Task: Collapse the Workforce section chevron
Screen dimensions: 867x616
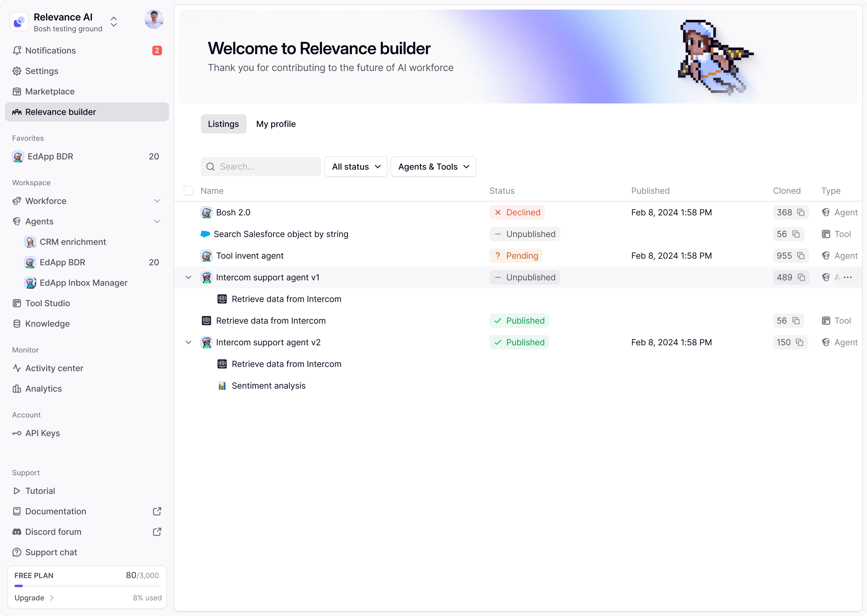Action: (x=157, y=201)
